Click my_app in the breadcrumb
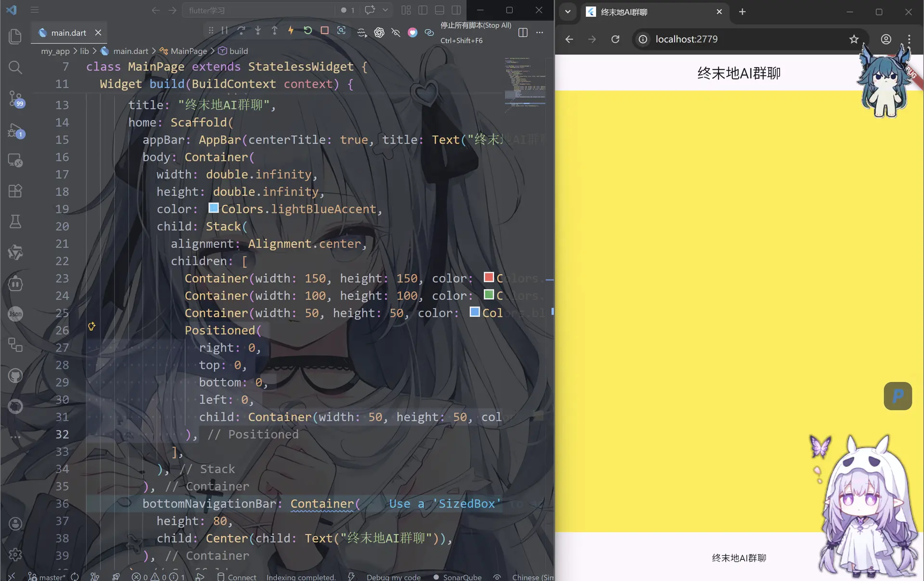 [x=55, y=51]
